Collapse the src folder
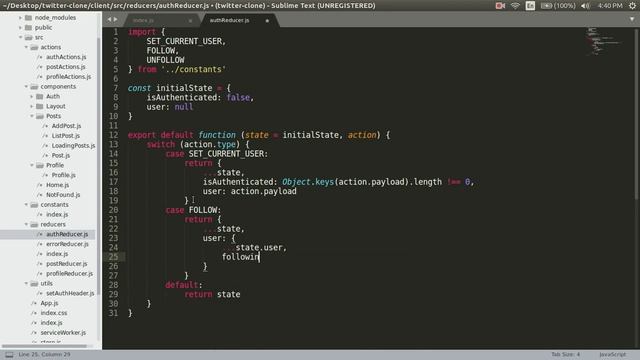The width and height of the screenshot is (640, 360). pyautogui.click(x=20, y=37)
